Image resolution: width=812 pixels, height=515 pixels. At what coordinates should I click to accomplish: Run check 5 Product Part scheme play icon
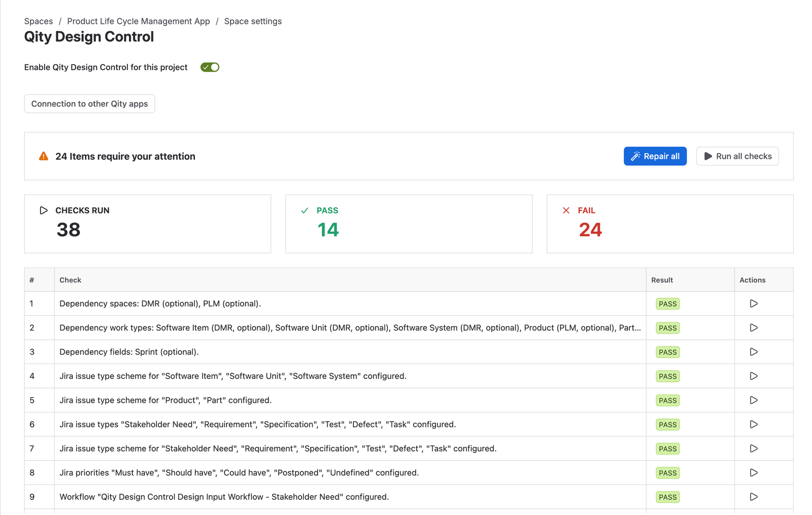tap(754, 400)
